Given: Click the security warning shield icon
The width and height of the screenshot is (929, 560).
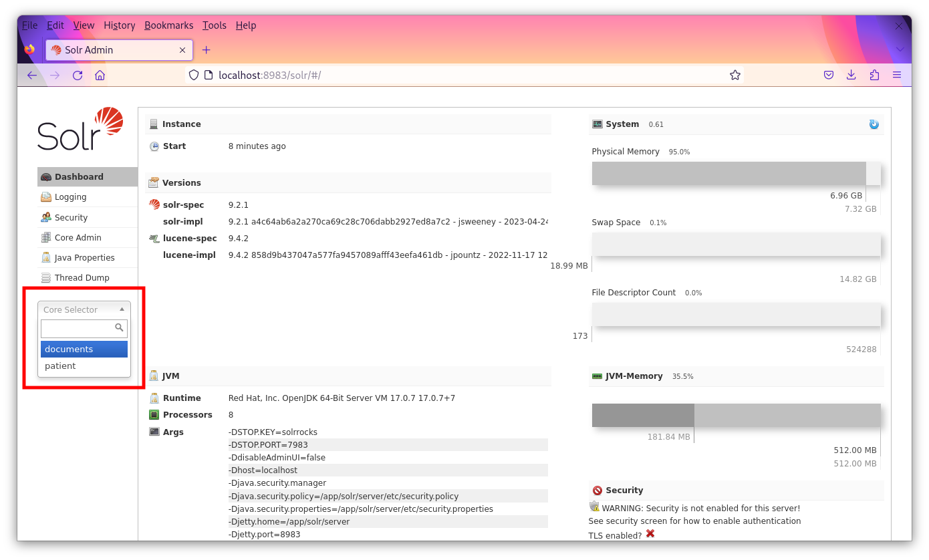Looking at the screenshot, I should [x=594, y=507].
